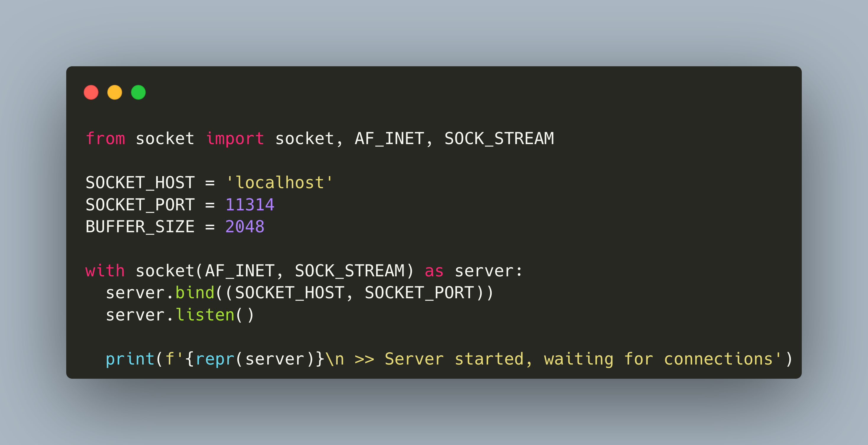Click the buffer size value 2048
868x445 pixels.
(x=244, y=227)
